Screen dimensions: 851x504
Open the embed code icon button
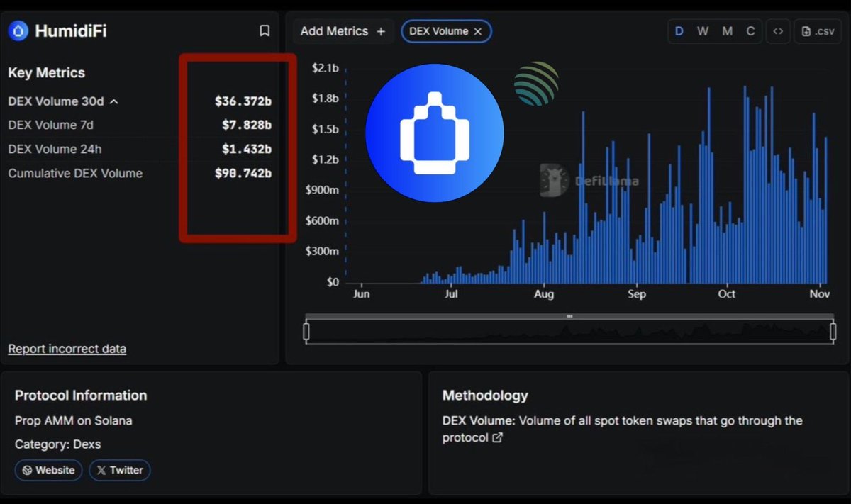coord(778,31)
